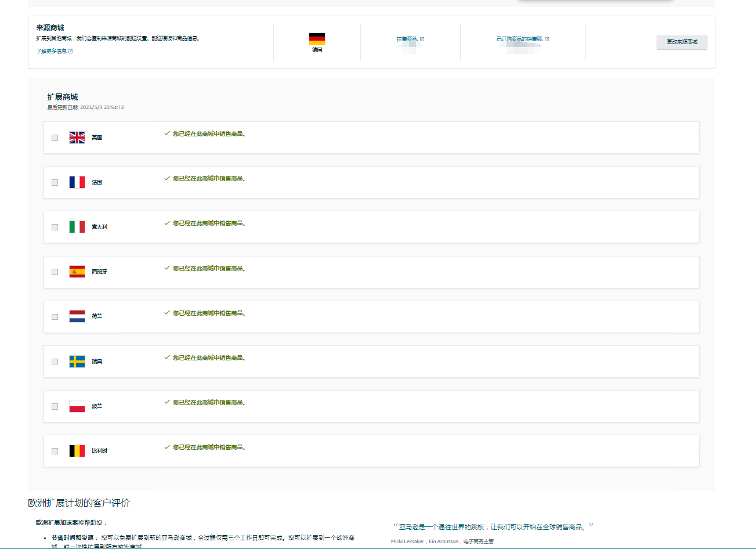Click the 波兰 country label
Viewport: 756px width, 549px height.
(97, 406)
